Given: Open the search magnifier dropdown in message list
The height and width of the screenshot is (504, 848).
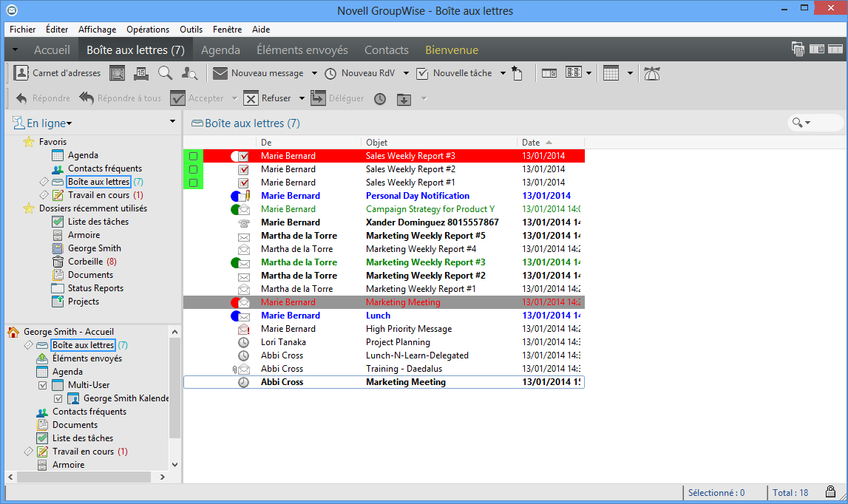Looking at the screenshot, I should tap(801, 123).
